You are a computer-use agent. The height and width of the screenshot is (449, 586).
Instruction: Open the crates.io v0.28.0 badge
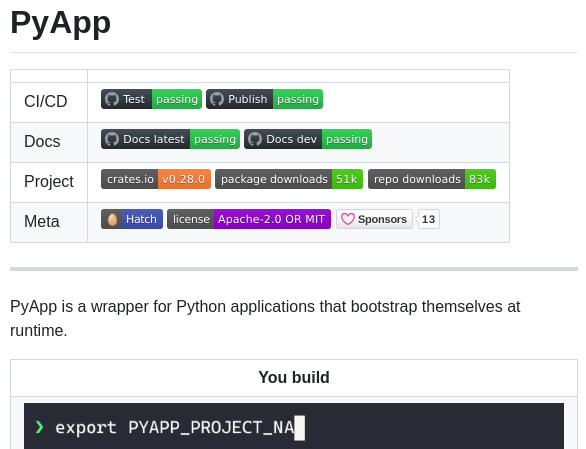[x=156, y=179]
